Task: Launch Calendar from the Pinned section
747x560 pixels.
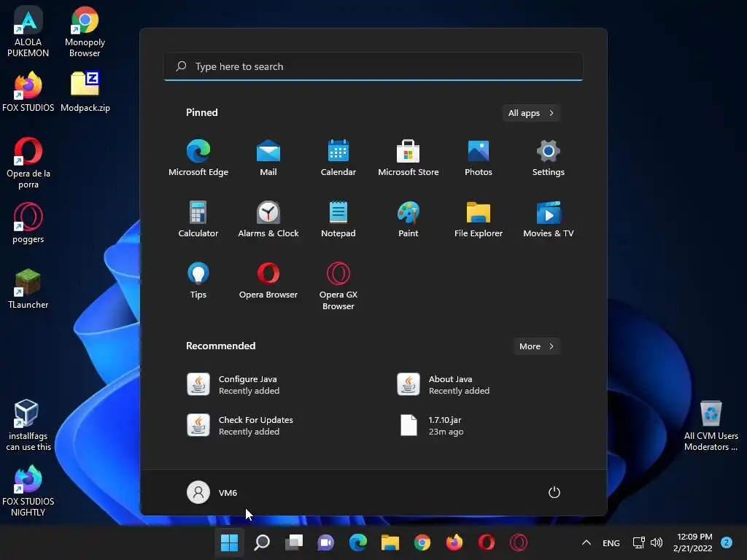Action: 338,158
